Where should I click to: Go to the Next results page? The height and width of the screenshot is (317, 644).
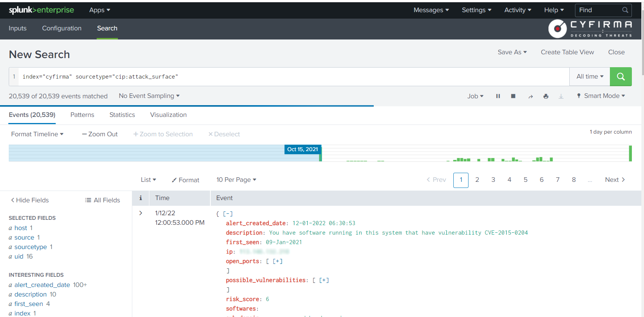[615, 180]
